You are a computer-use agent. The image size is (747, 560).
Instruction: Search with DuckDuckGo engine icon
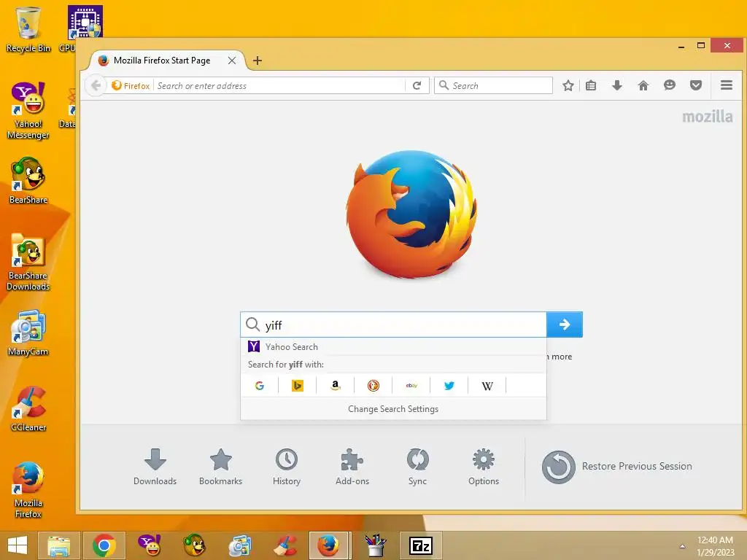click(x=373, y=386)
